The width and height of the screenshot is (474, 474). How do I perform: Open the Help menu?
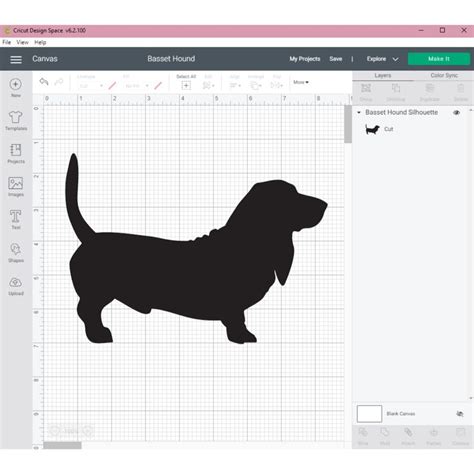40,42
